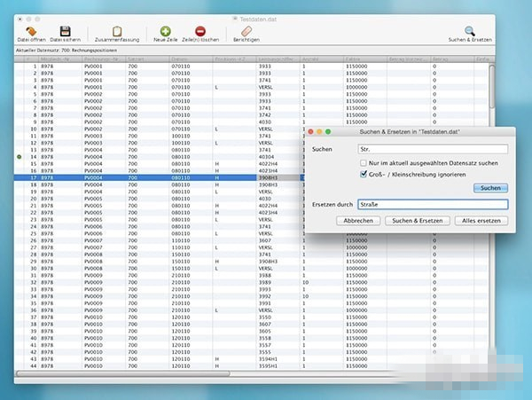
Task: Click the Suchen & Ersetzen dialog button
Action: 415,220
